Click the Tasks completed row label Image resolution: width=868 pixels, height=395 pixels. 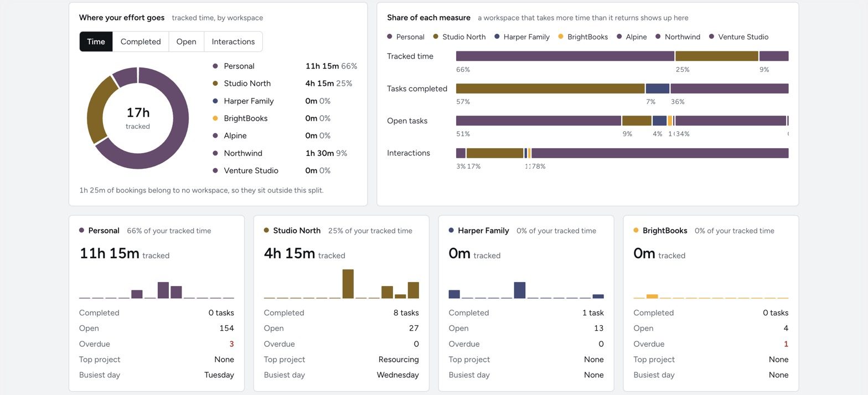[417, 89]
